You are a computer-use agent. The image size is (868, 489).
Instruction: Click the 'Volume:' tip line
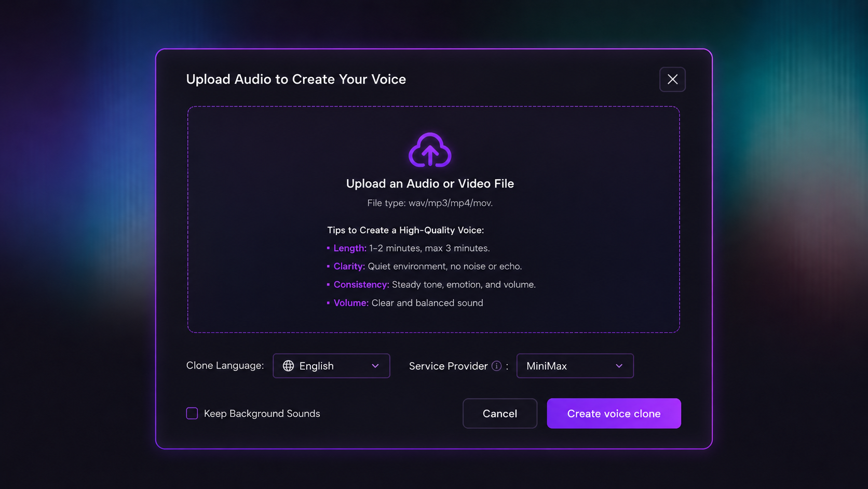[405, 303]
